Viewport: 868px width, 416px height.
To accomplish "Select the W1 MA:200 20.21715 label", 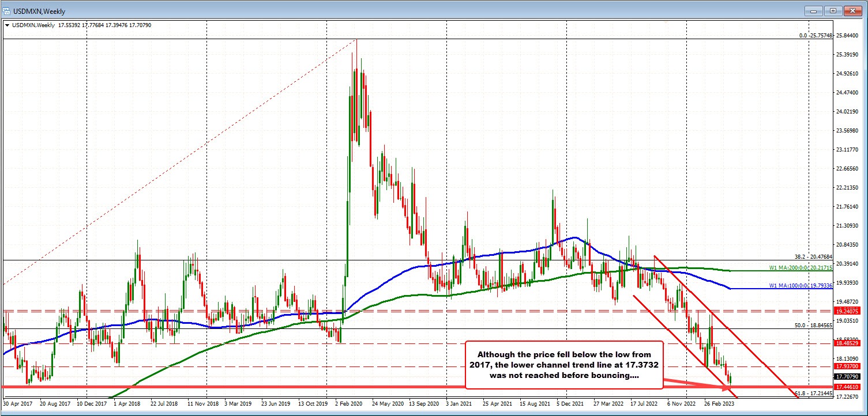I will pos(799,268).
